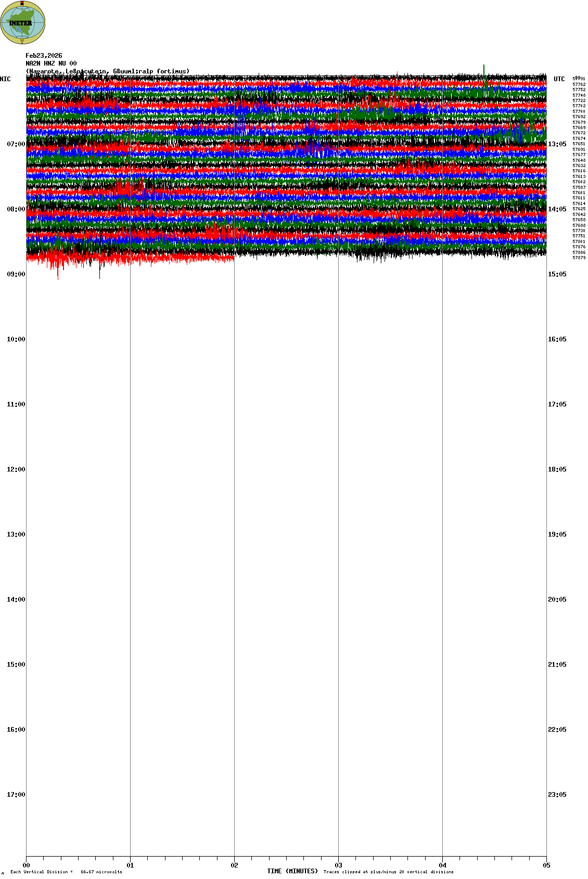Screen dimensions: 588x879
Task: Click the Feb23,2026 date label
Action: point(44,56)
